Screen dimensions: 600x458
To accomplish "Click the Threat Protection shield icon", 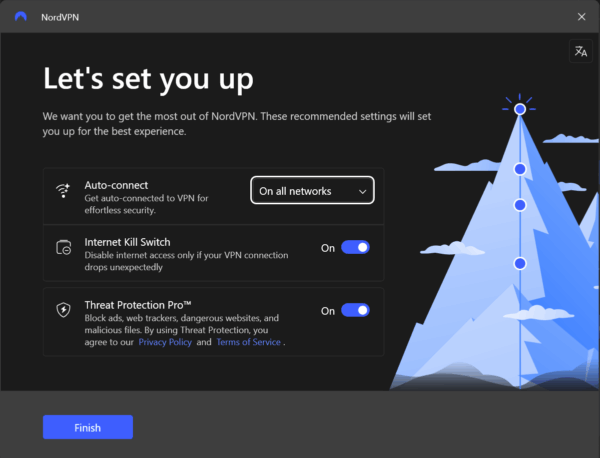I will tap(64, 310).
